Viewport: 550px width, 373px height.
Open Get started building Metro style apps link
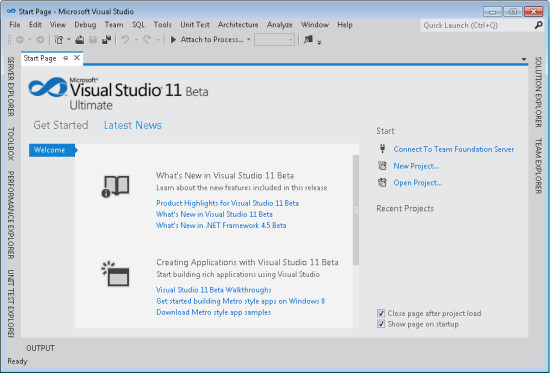[241, 301]
